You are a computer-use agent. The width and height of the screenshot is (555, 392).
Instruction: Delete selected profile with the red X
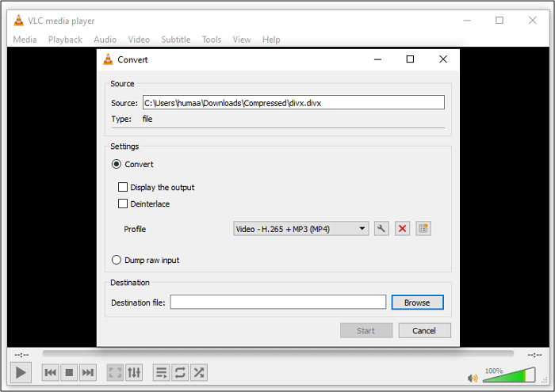[x=402, y=229]
